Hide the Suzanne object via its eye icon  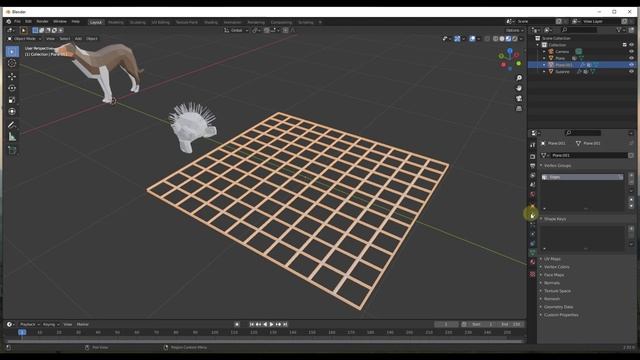(x=631, y=71)
